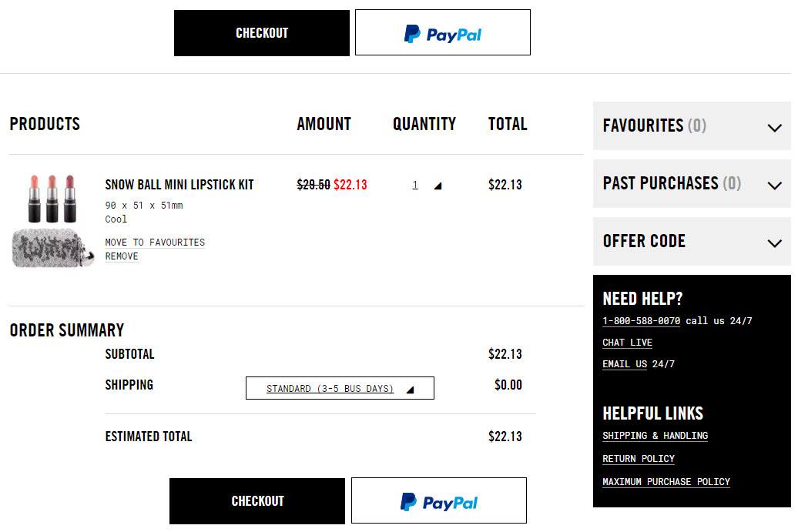Image resolution: width=798 pixels, height=532 pixels.
Task: Open the Maximum Purchase Policy link
Action: [666, 482]
